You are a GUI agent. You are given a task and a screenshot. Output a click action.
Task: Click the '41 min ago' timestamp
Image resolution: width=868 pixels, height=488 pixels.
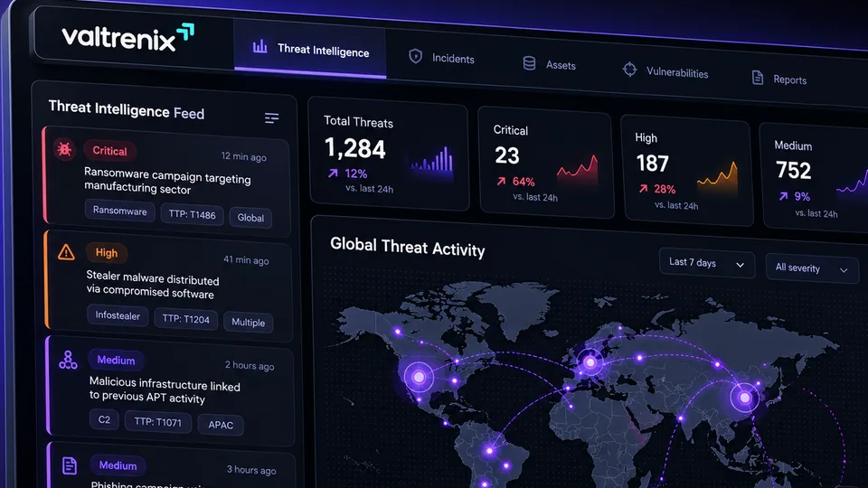(x=246, y=260)
